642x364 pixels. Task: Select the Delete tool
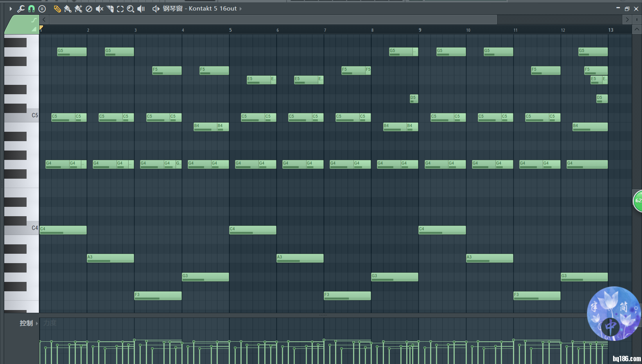pos(89,9)
